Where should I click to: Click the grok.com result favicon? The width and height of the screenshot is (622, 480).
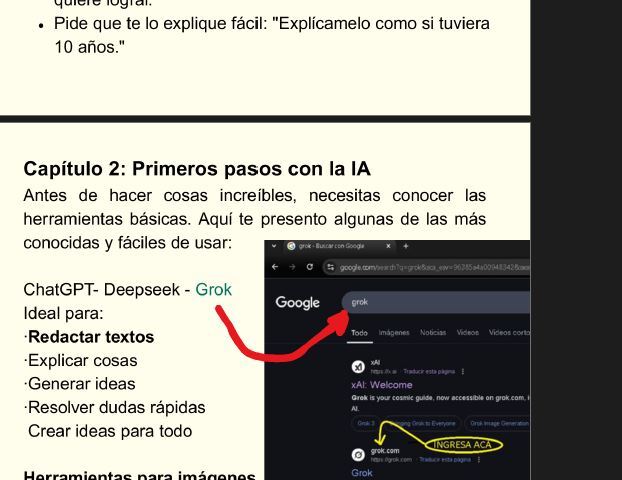click(358, 455)
